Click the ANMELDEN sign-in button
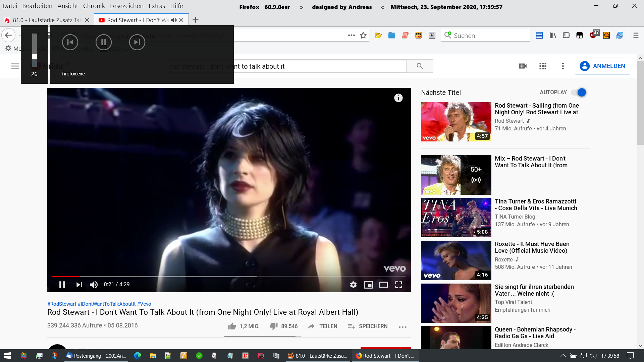 pyautogui.click(x=602, y=66)
